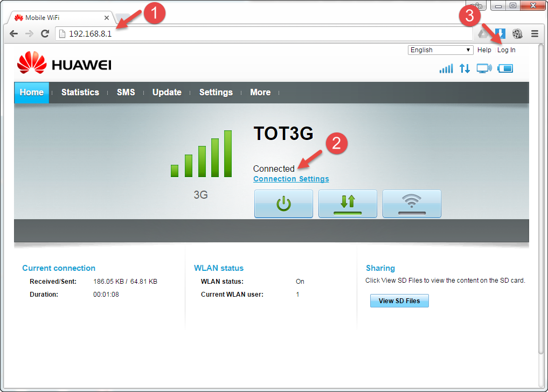
Task: Close the Mobile WiFi tab
Action: (107, 17)
